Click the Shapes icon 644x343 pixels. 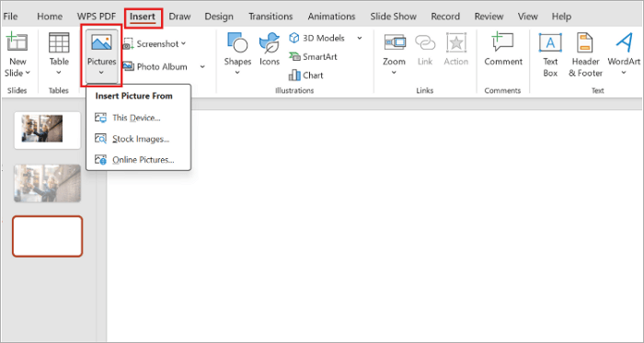237,42
